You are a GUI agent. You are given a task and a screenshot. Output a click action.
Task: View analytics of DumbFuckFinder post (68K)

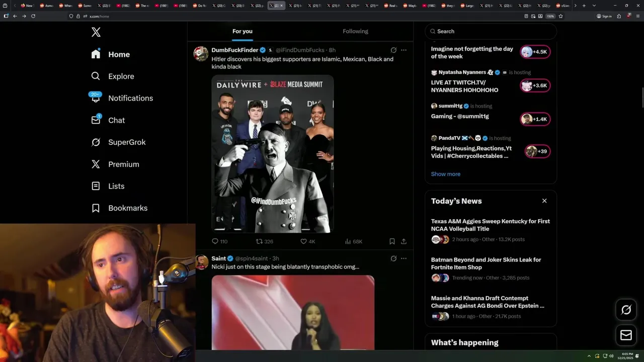(x=353, y=241)
